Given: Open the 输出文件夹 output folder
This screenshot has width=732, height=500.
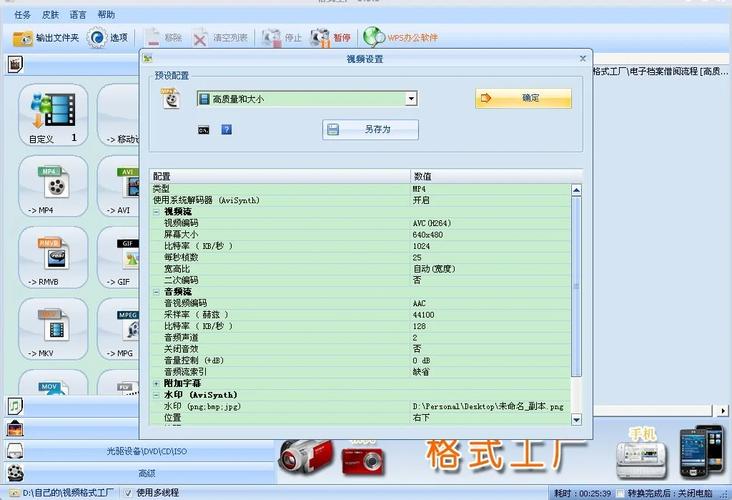Looking at the screenshot, I should pos(46,38).
